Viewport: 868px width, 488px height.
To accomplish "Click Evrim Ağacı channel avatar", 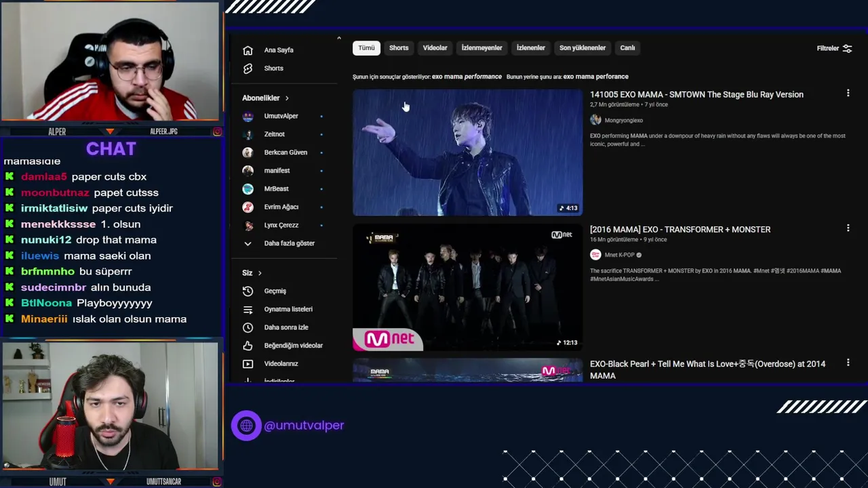I will (x=248, y=207).
